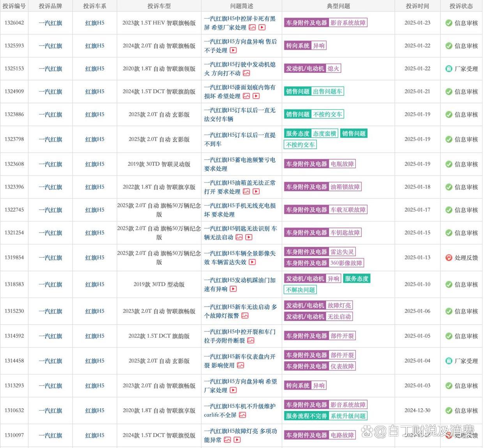Screen dimensions: 484x448
Task: Open the 红旗H5 series link in row 1325593
Action: pos(95,46)
